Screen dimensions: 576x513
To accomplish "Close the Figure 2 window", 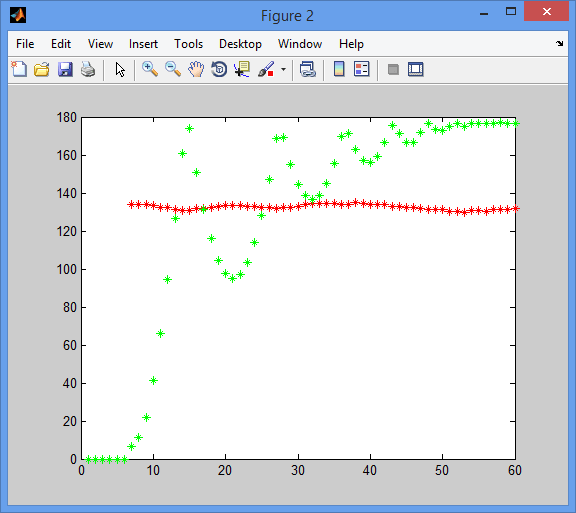I will 547,12.
